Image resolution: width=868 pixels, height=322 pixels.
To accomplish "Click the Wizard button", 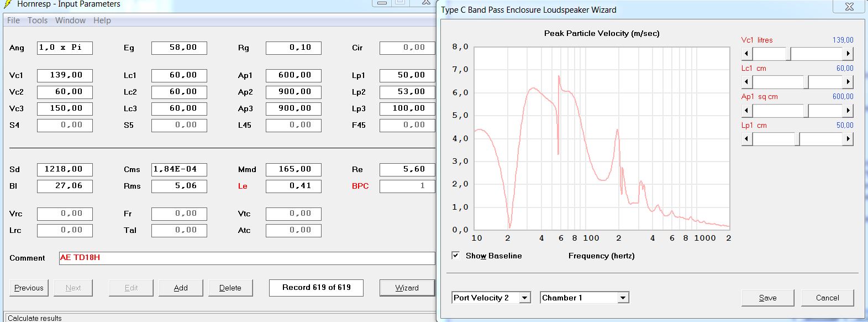I will [407, 288].
